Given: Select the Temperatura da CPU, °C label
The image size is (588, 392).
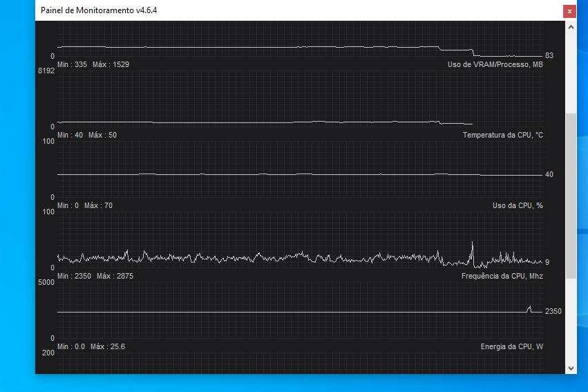Looking at the screenshot, I should (502, 135).
